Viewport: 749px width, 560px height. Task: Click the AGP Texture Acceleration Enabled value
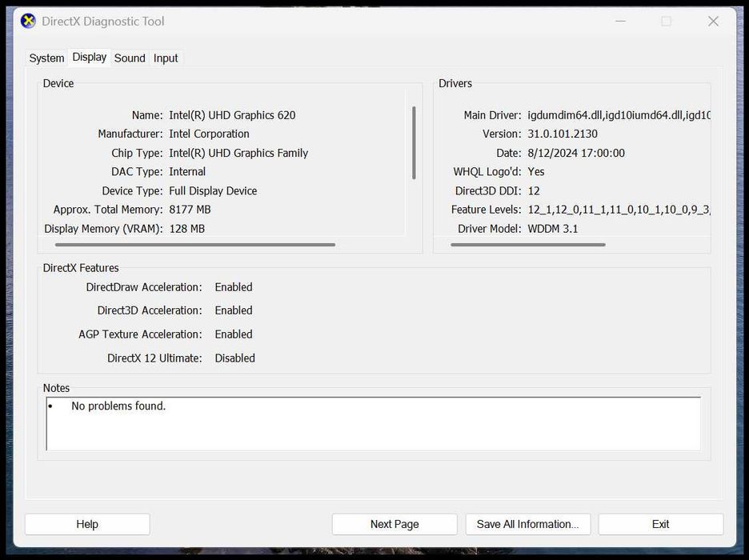[234, 334]
